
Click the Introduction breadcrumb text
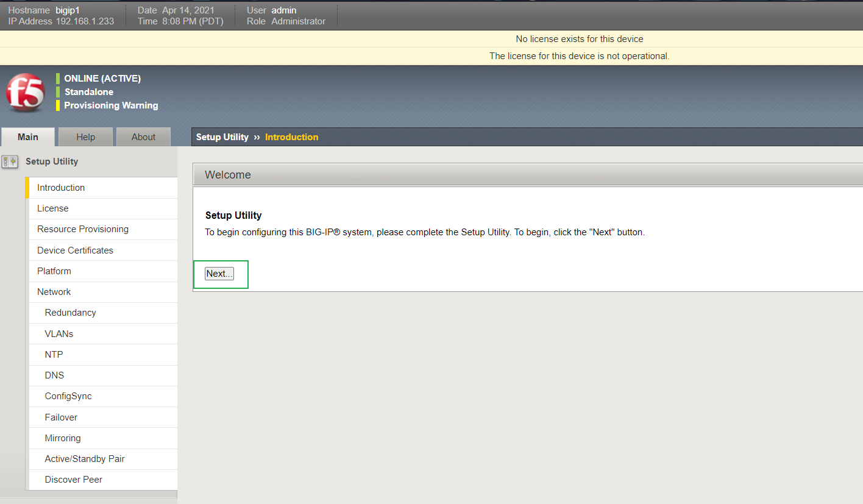click(292, 137)
